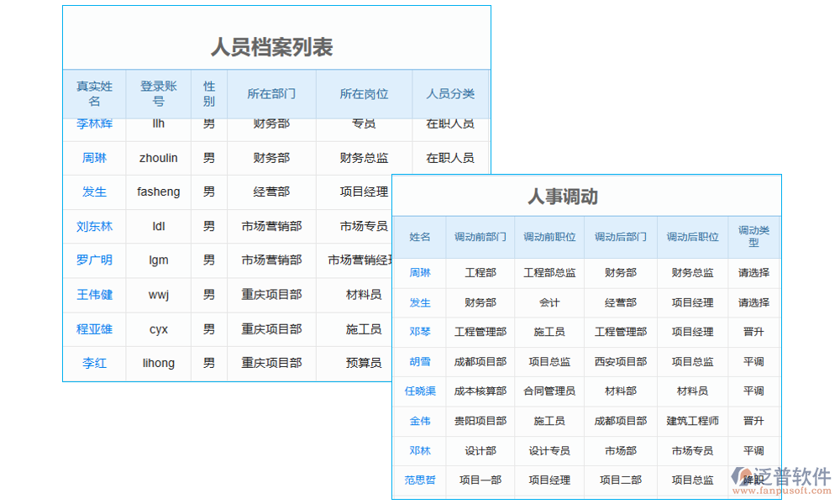Viewport: 840px width, 504px height.
Task: Click 设计专员 cell in 邓林 row
Action: pyautogui.click(x=549, y=451)
